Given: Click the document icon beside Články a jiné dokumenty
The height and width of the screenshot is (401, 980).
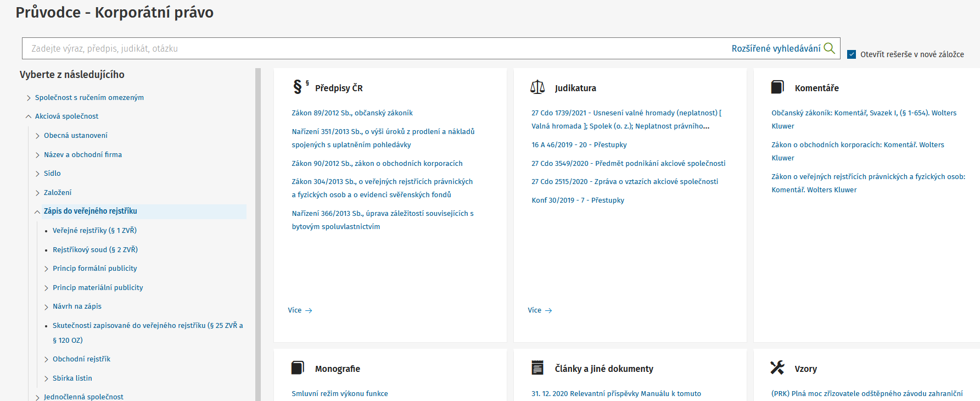Looking at the screenshot, I should point(537,367).
